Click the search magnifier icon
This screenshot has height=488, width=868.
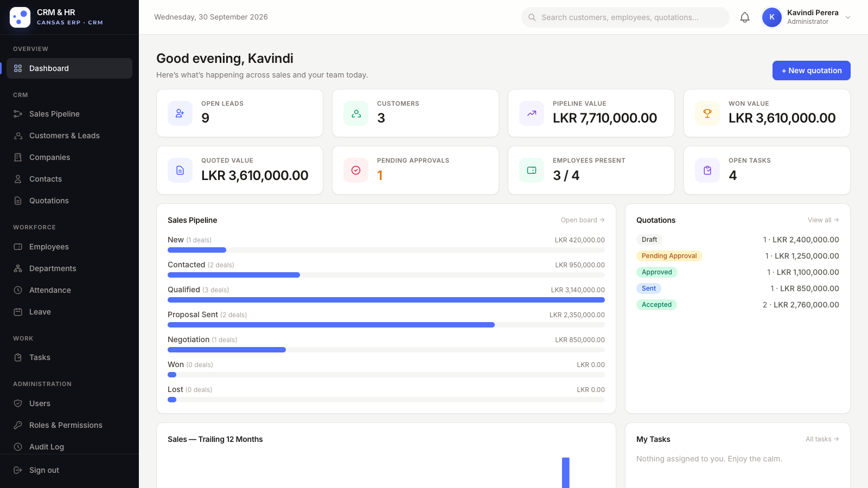point(532,17)
